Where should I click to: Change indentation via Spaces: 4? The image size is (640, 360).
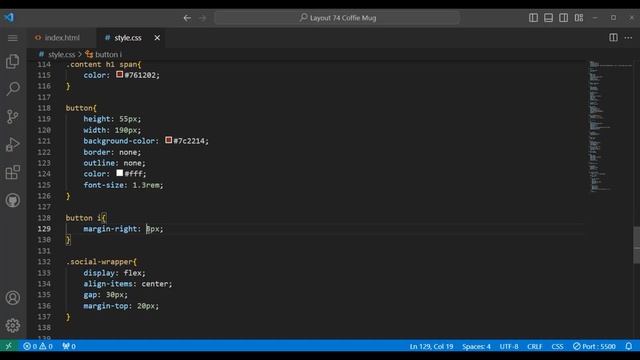pyautogui.click(x=476, y=346)
